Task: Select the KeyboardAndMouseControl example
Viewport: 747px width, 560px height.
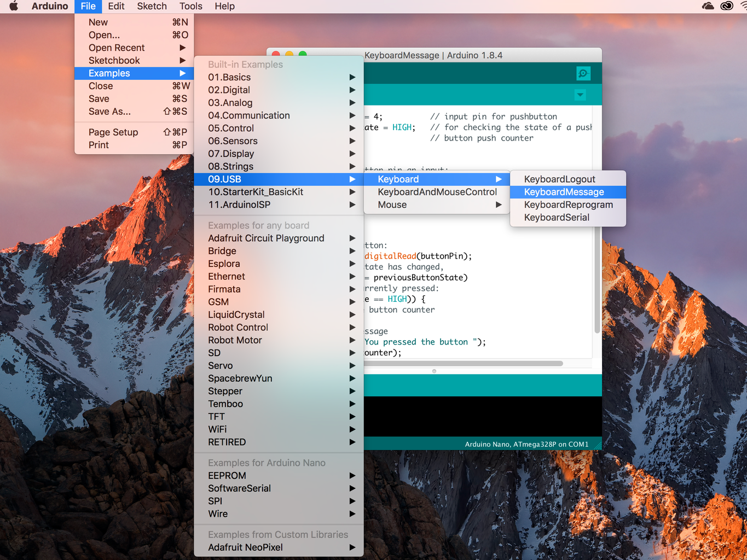Action: pos(437,192)
